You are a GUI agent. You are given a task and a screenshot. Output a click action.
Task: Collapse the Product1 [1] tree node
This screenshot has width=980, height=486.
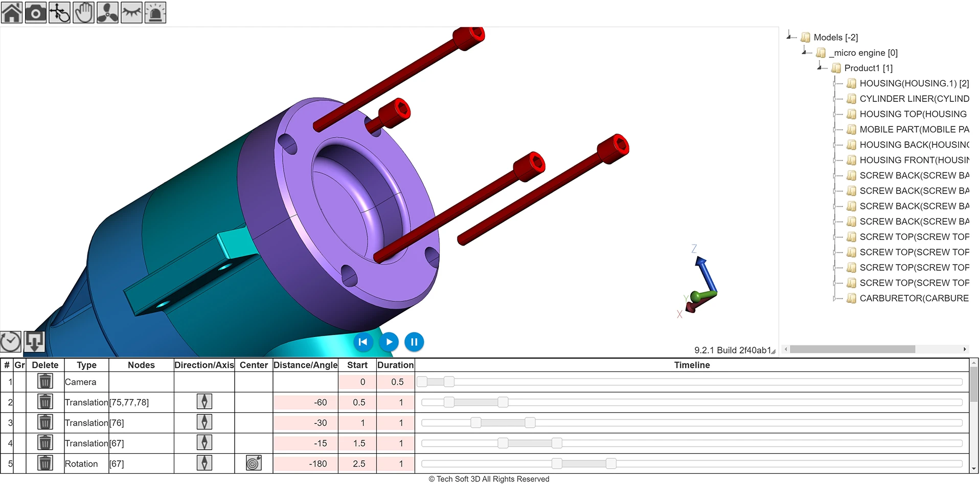point(820,68)
